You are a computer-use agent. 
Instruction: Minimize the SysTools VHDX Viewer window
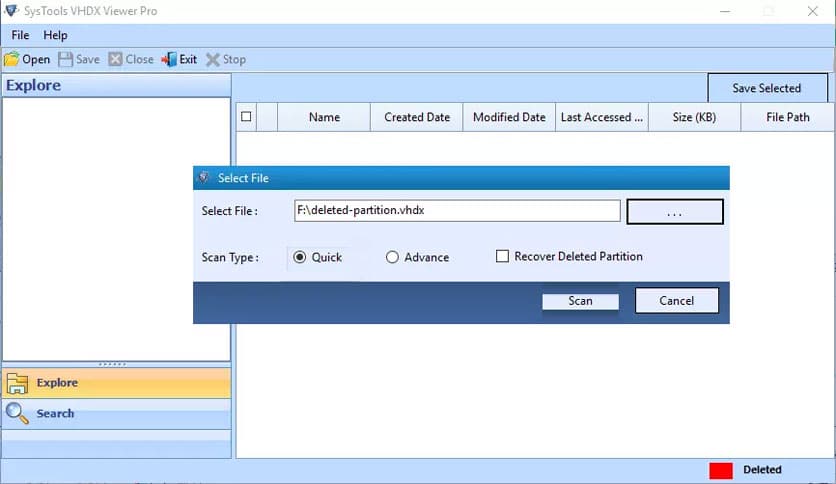coord(725,11)
